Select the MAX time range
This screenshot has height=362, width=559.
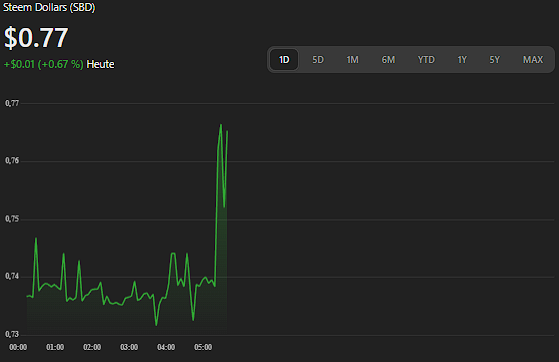click(x=533, y=60)
